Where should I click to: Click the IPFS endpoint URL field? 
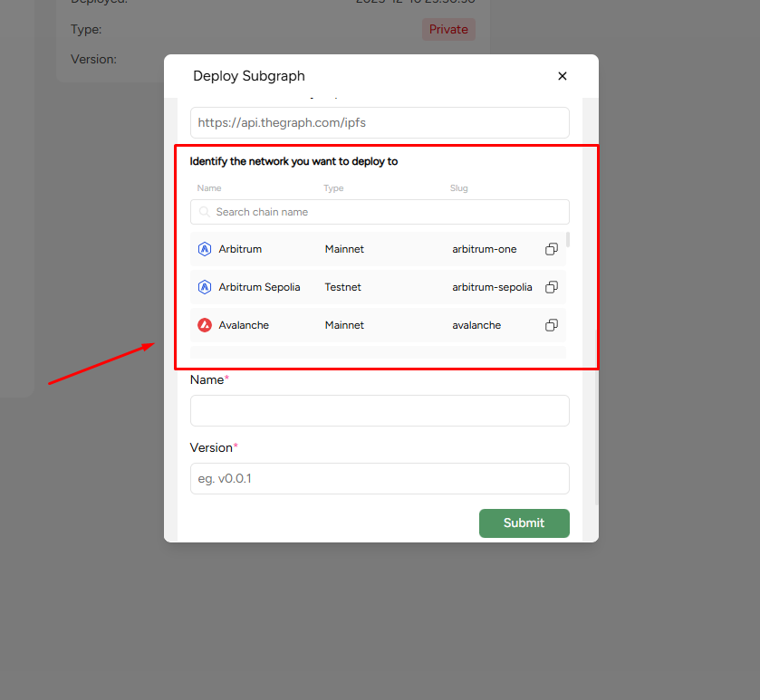(380, 122)
